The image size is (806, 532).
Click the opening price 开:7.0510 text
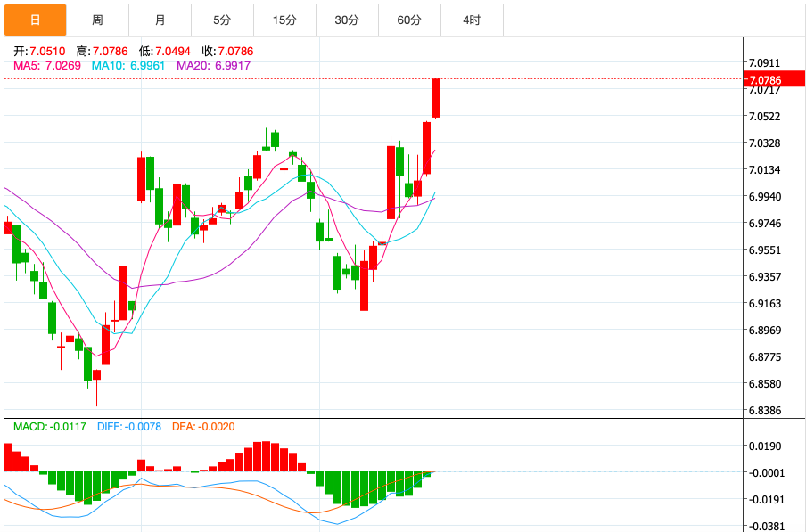tap(39, 52)
